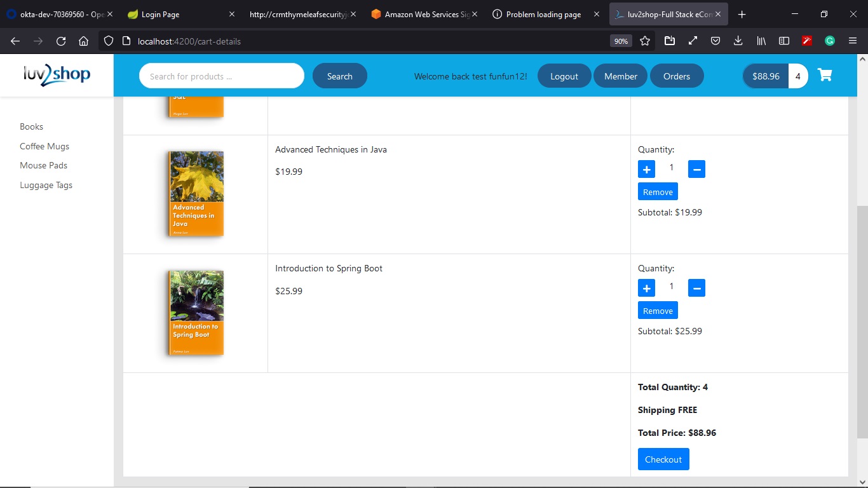Click the Grammarly extension icon
Image resolution: width=868 pixels, height=488 pixels.
[830, 41]
